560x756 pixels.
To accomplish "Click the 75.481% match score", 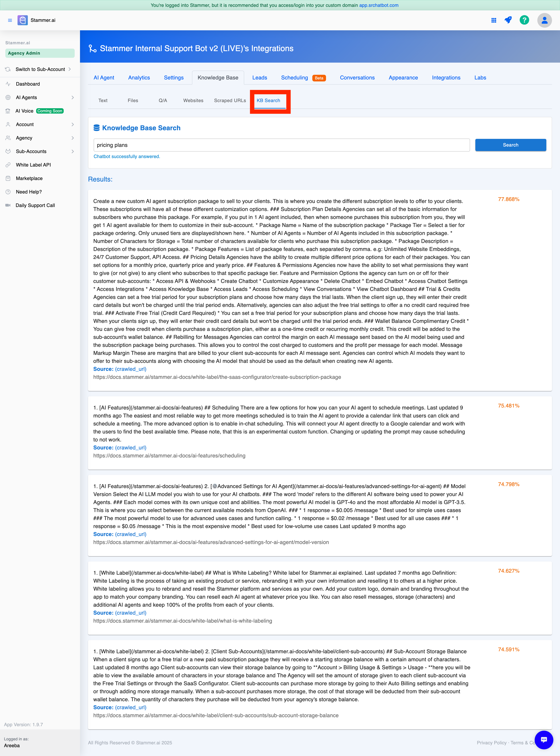I will click(508, 406).
